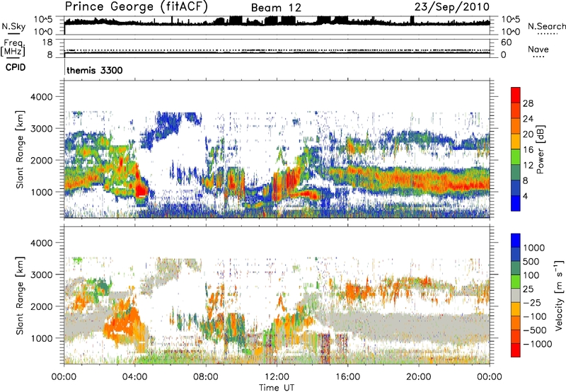Click the '04:00' time axis tick label

pyautogui.click(x=134, y=377)
